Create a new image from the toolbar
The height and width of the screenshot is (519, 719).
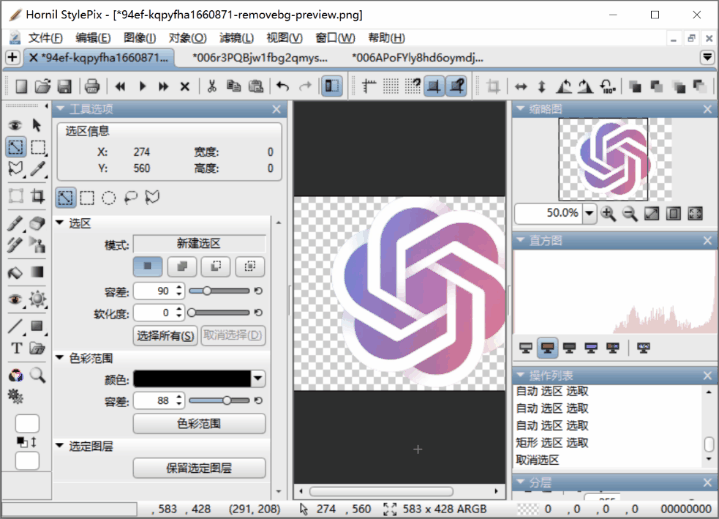pos(21,86)
